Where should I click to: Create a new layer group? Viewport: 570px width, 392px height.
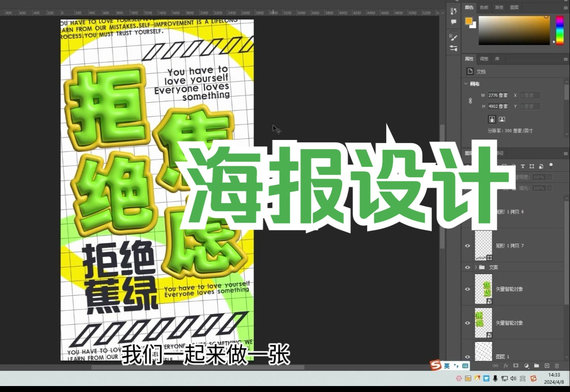click(x=537, y=366)
